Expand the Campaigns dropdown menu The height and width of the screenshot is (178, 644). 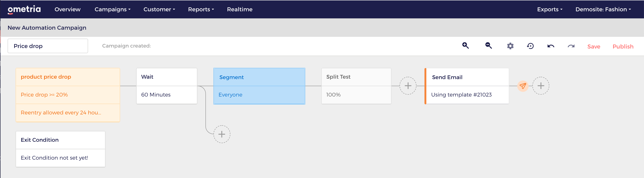(113, 9)
